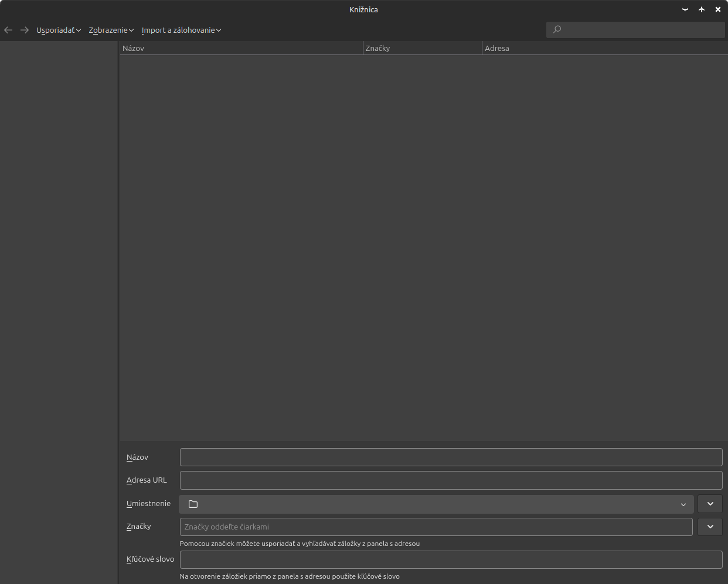Close the Knižnica window
728x584 pixels.
tap(718, 9)
